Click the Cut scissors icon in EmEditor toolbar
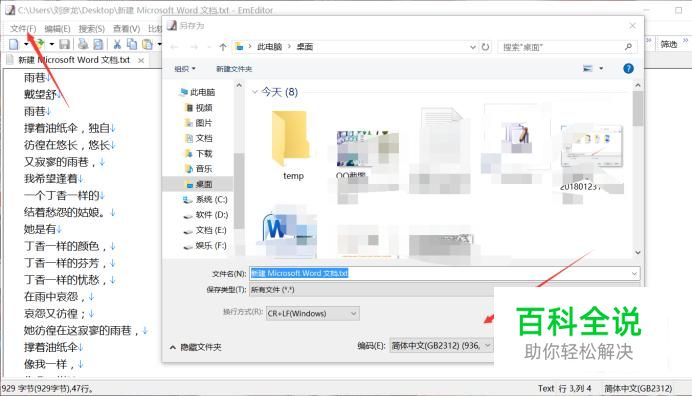Image resolution: width=692 pixels, height=396 pixels. (x=117, y=44)
